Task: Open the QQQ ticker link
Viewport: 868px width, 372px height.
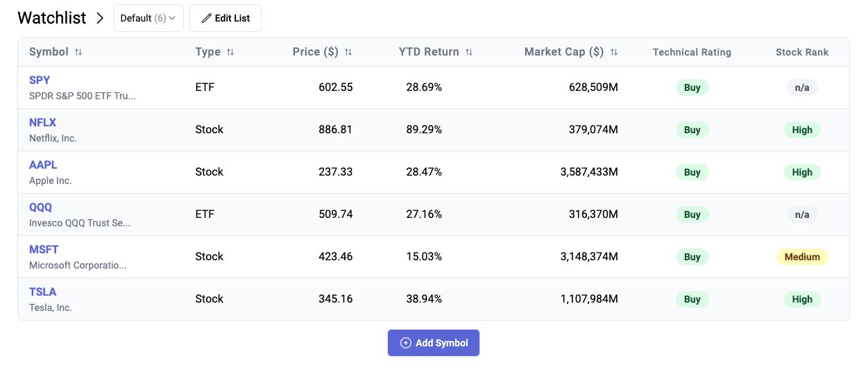Action: 40,207
